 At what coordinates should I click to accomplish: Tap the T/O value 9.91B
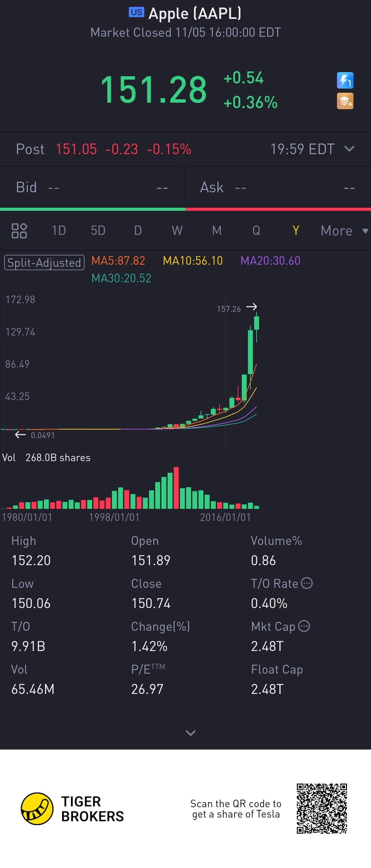pos(29,646)
